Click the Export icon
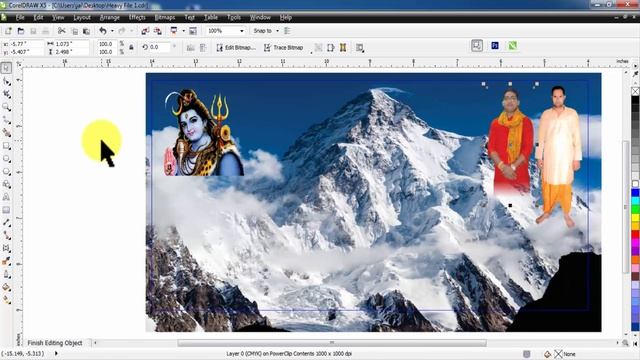The width and height of the screenshot is (640, 360). click(x=158, y=31)
